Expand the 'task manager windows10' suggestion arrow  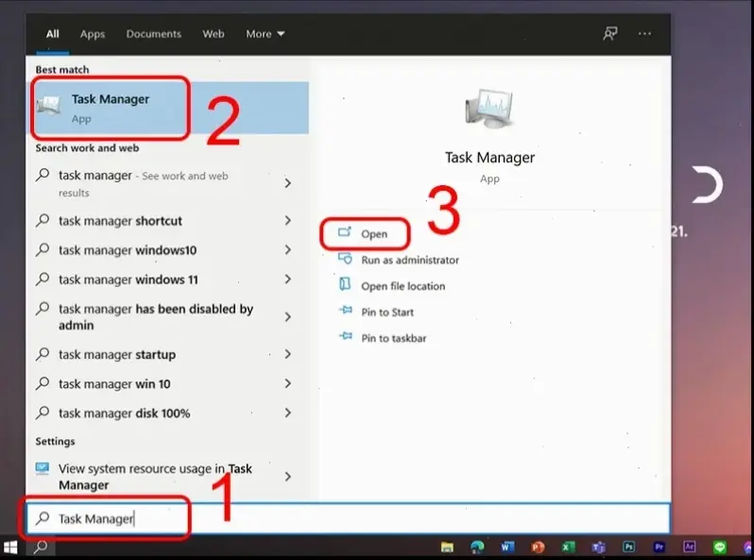pos(287,250)
